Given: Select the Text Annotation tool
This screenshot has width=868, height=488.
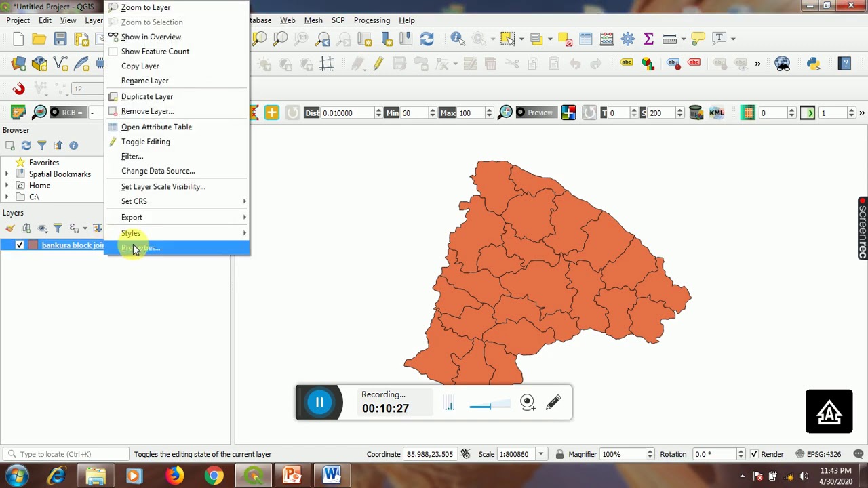Looking at the screenshot, I should (x=719, y=39).
